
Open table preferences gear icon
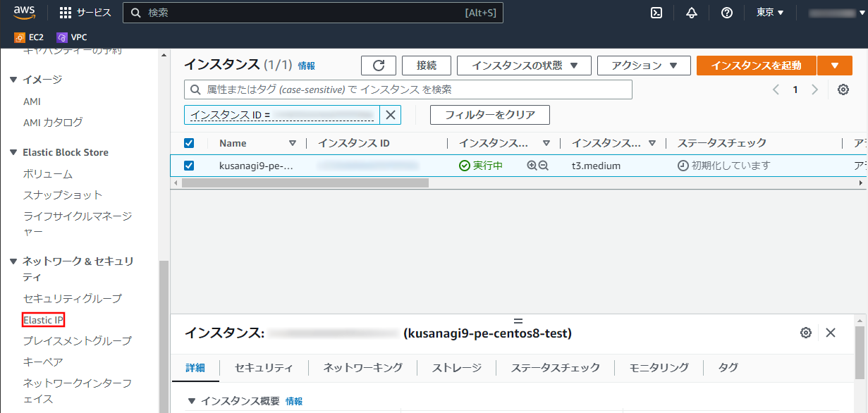click(843, 90)
